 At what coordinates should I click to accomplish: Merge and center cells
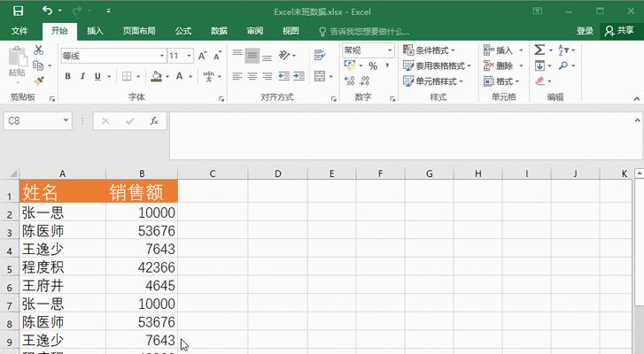click(320, 76)
